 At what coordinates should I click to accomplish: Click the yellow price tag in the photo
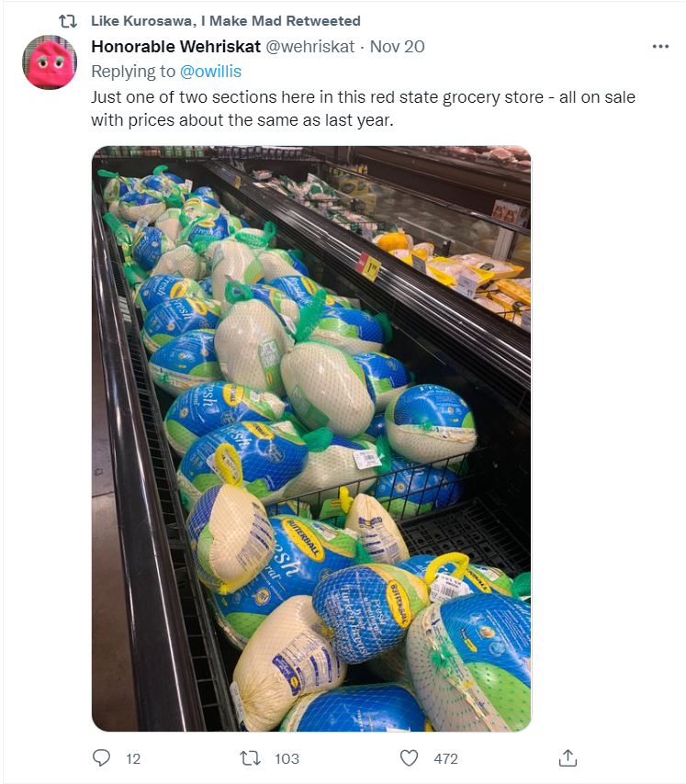(370, 269)
